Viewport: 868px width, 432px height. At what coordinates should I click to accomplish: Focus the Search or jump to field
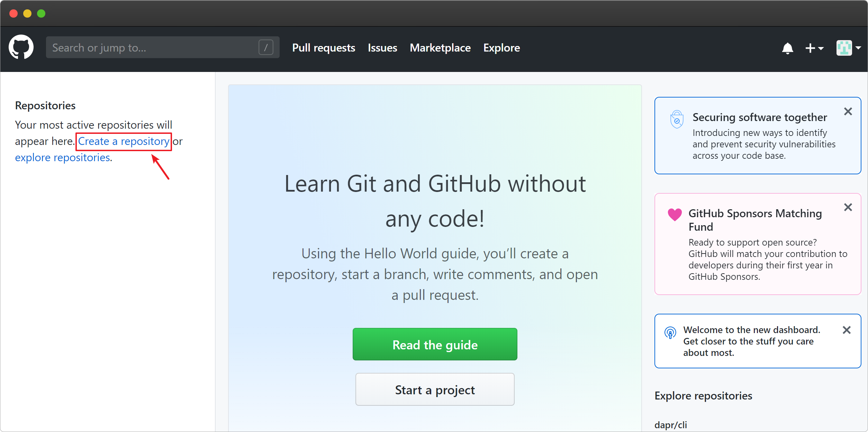(x=152, y=47)
